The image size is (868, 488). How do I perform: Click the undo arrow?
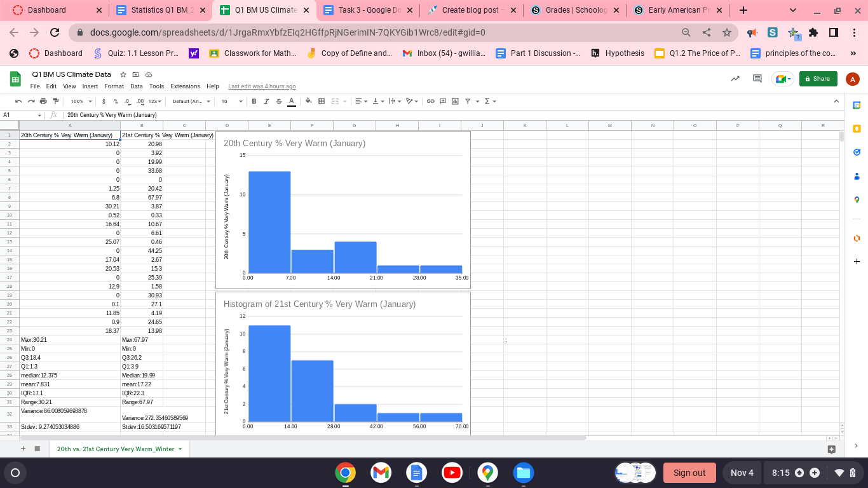click(x=19, y=101)
